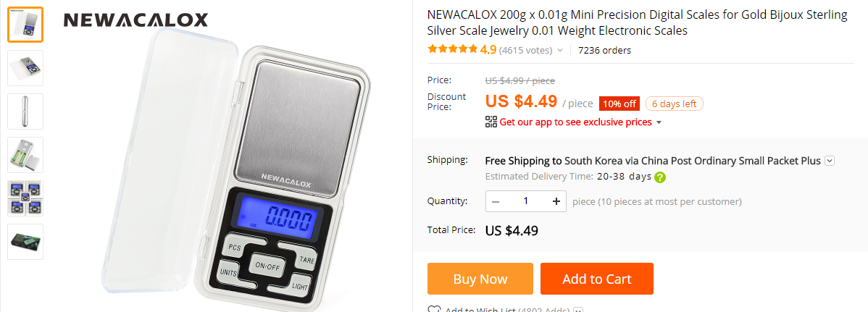Image resolution: width=868 pixels, height=312 pixels.
Task: Open the Add to Wish List dropdown arrow
Action: pyautogui.click(x=578, y=311)
